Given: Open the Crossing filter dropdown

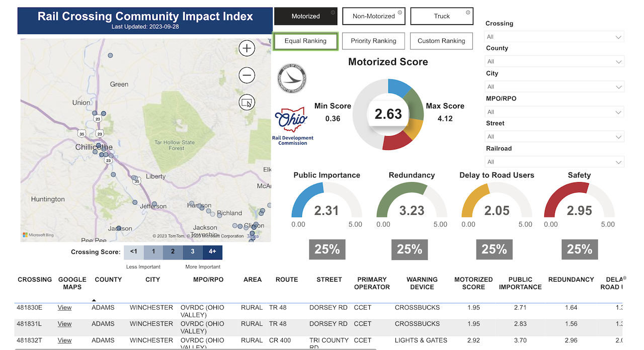Looking at the screenshot, I should tap(554, 37).
